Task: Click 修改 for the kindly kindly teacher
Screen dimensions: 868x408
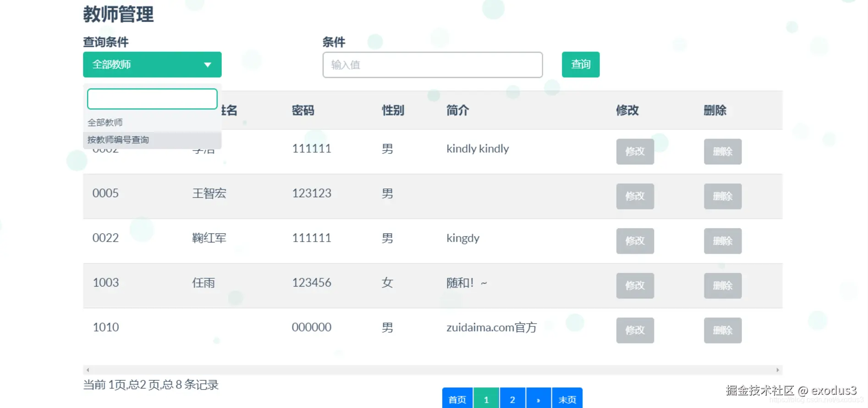Action: pyautogui.click(x=635, y=152)
